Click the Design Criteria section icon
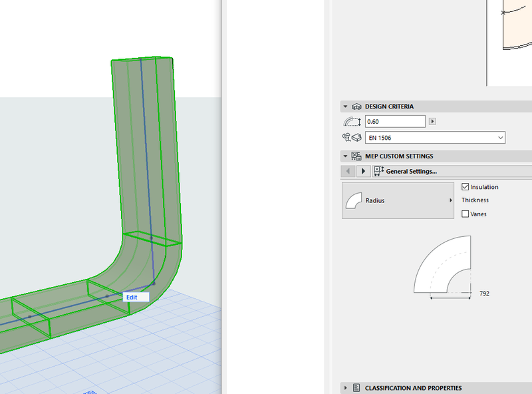This screenshot has width=532, height=394. click(x=356, y=106)
